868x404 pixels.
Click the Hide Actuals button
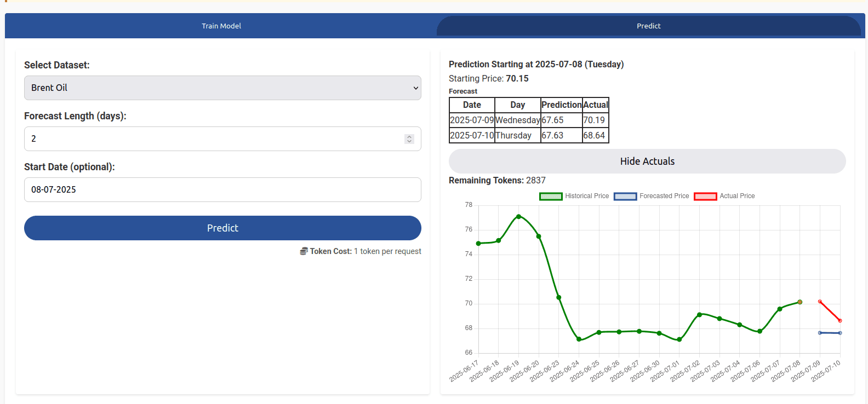pyautogui.click(x=647, y=161)
